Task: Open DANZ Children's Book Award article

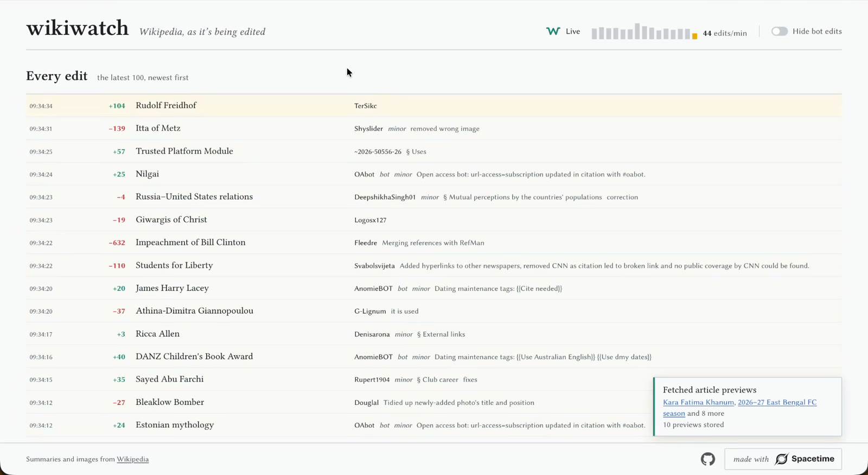Action: point(194,356)
